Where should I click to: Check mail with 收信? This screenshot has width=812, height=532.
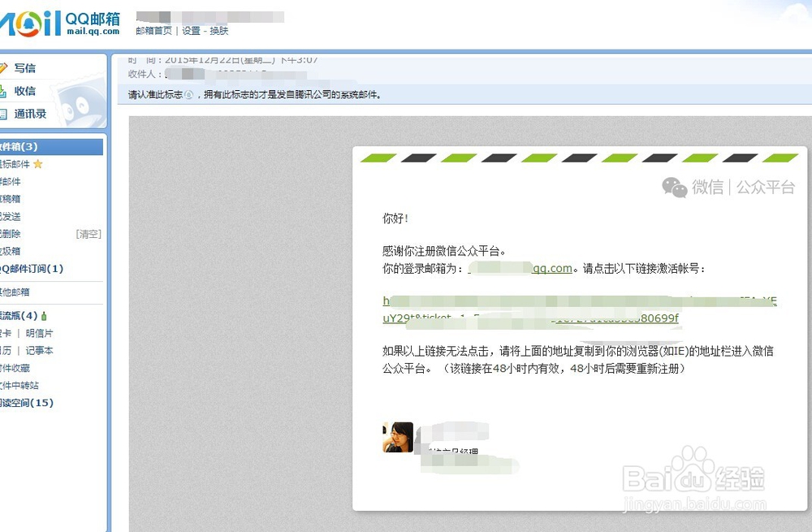click(x=25, y=91)
